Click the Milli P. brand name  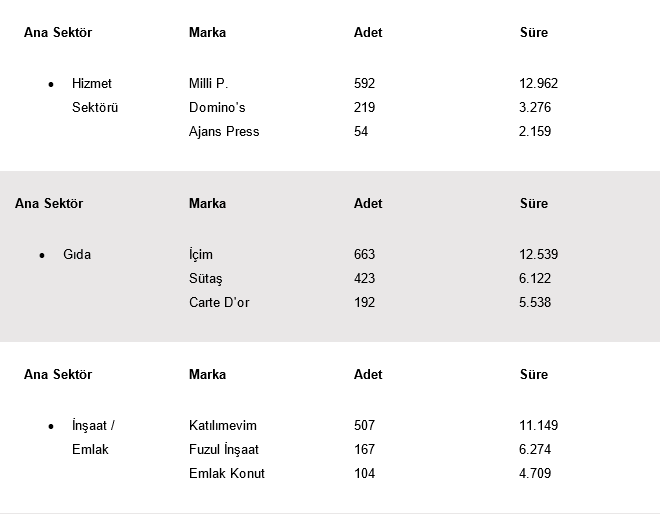point(208,84)
